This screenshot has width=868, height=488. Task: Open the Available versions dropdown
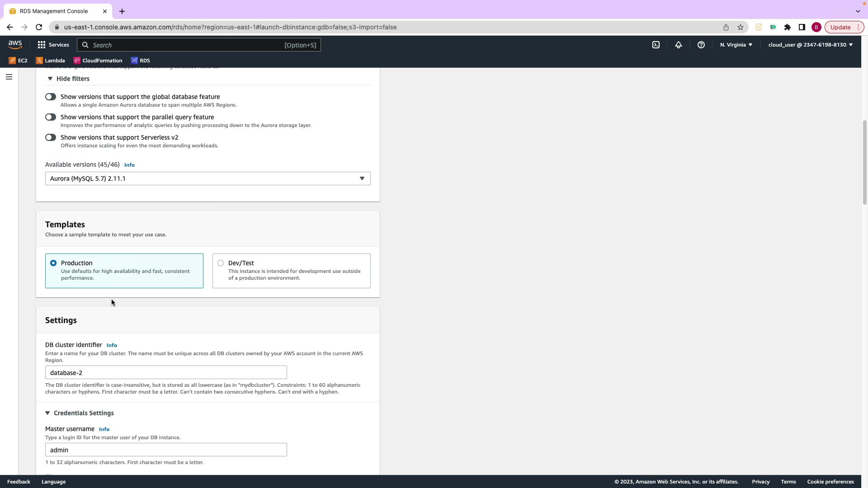208,178
